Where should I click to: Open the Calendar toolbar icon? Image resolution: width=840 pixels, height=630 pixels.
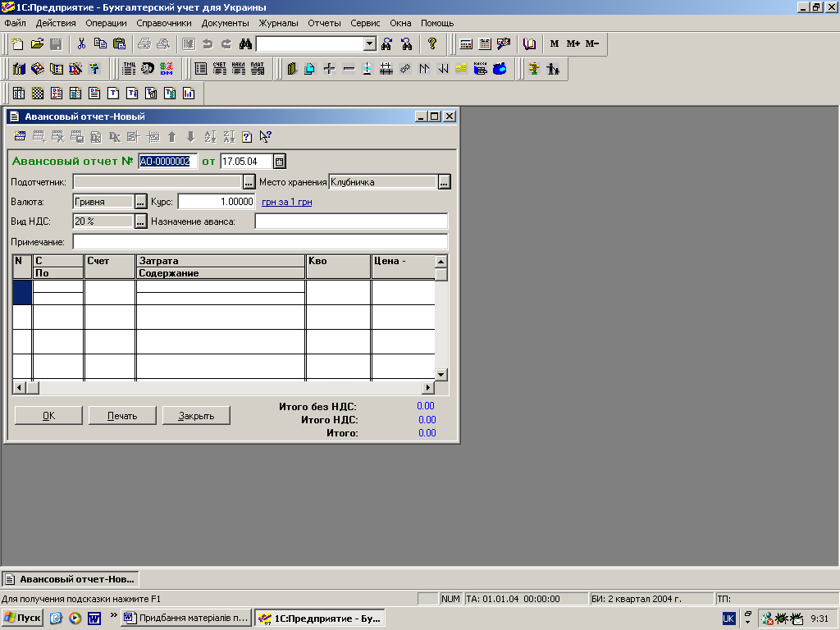pyautogui.click(x=485, y=44)
